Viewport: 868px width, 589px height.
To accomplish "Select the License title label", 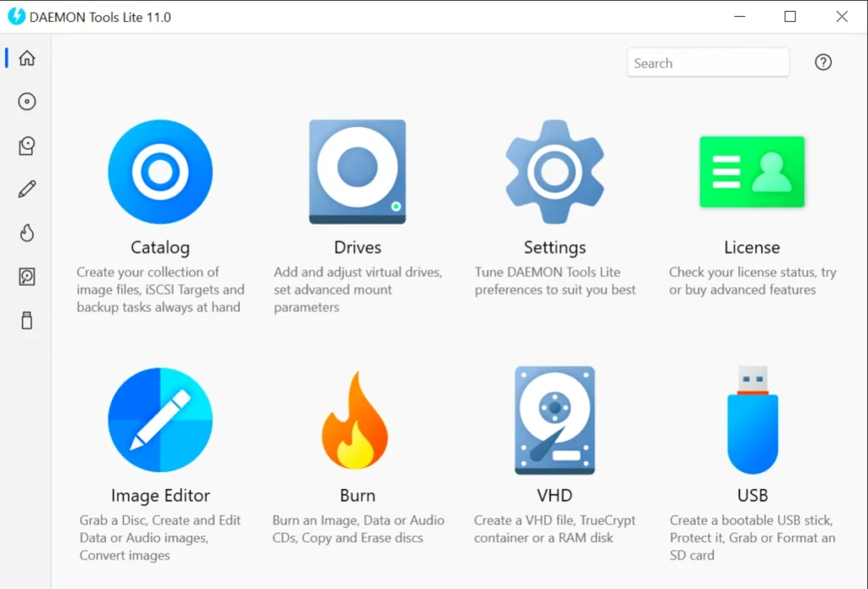I will pyautogui.click(x=752, y=247).
